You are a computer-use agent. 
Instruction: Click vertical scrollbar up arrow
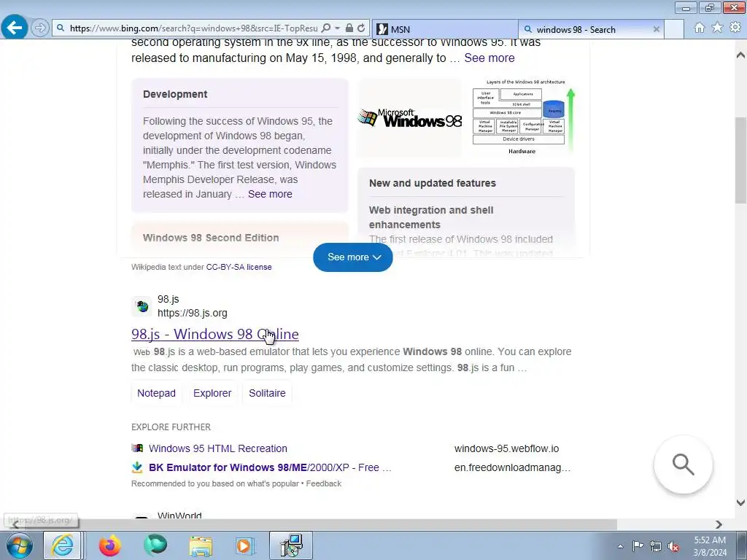740,55
